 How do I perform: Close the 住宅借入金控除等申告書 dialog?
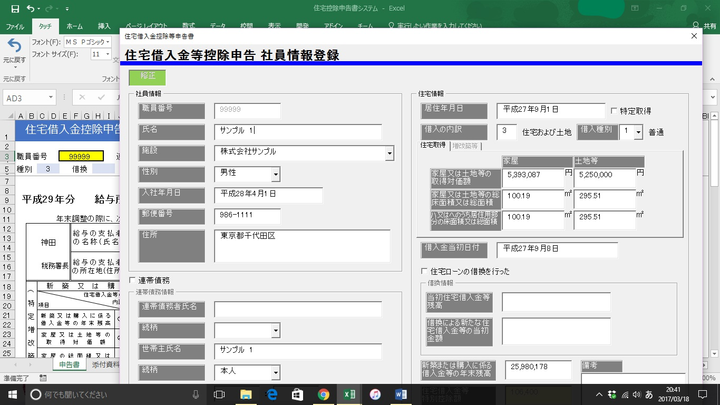coord(694,36)
